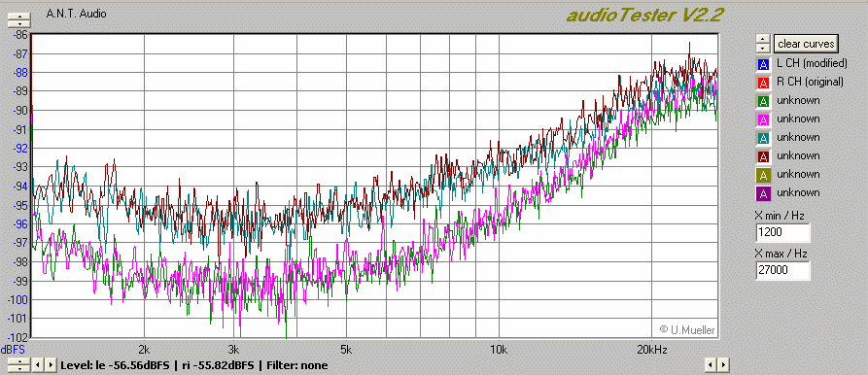Click the 5k frequency axis label
The width and height of the screenshot is (868, 375).
click(x=347, y=349)
